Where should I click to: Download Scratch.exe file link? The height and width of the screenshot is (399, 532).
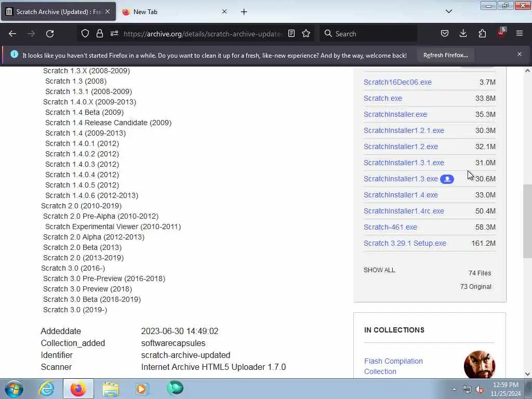[x=383, y=98]
